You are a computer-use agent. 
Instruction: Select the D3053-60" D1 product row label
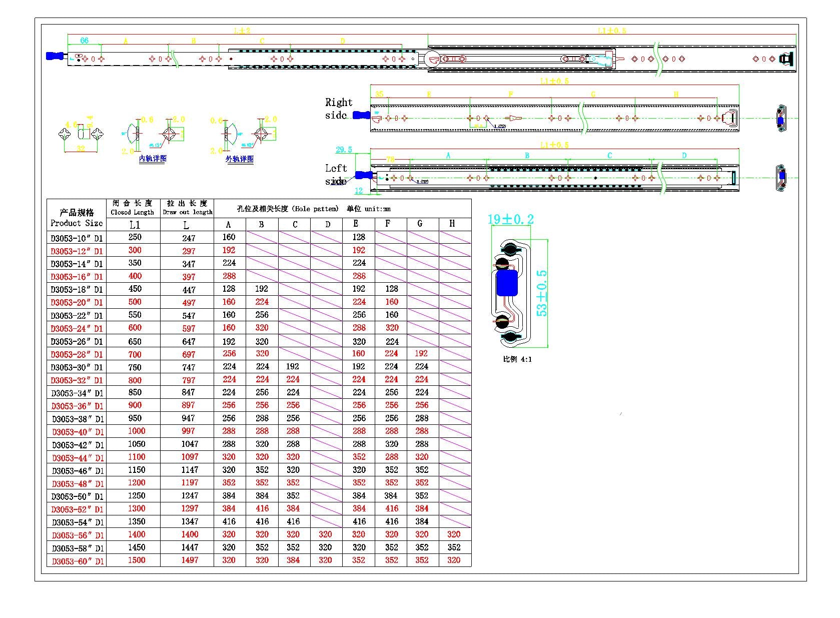pyautogui.click(x=77, y=561)
